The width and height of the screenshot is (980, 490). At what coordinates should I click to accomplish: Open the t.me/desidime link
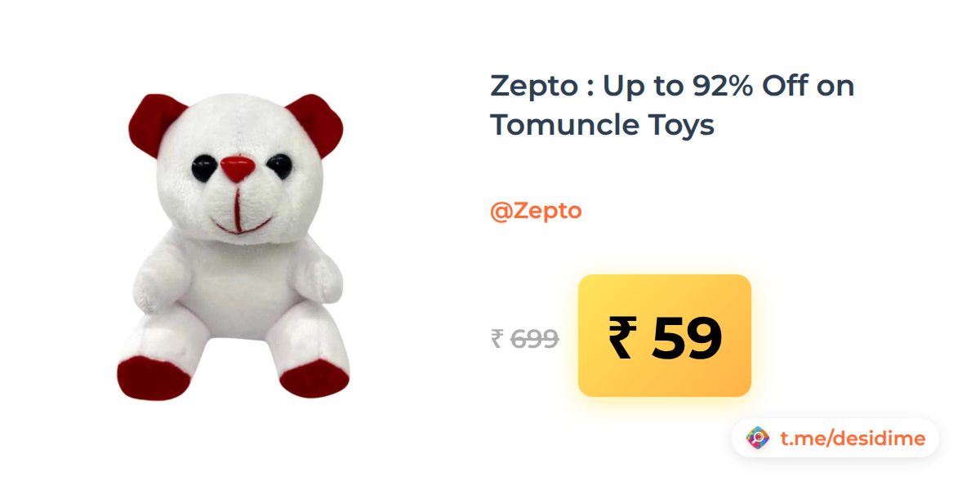[853, 439]
